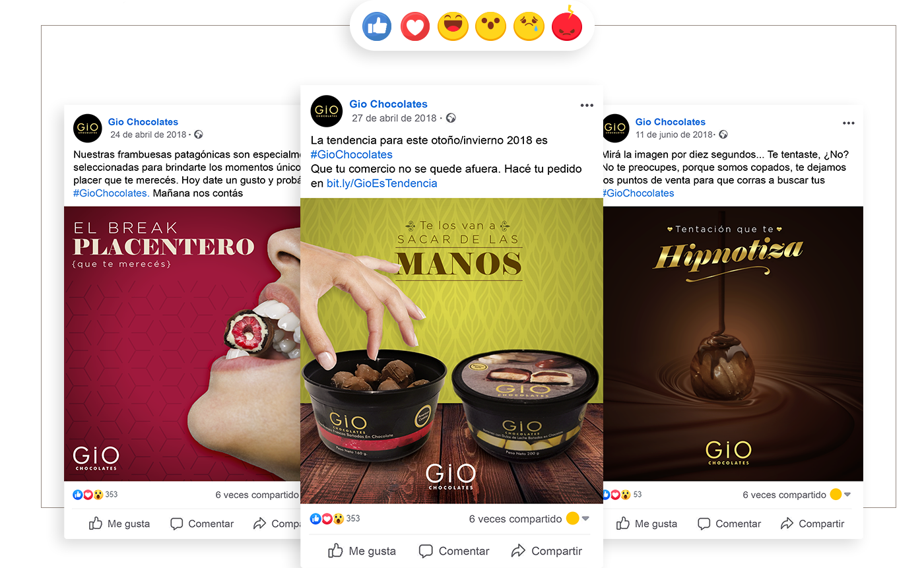Screen dimensions: 924x568
Task: Expand the dropdown arrow beside middle post shares
Action: pos(585,519)
